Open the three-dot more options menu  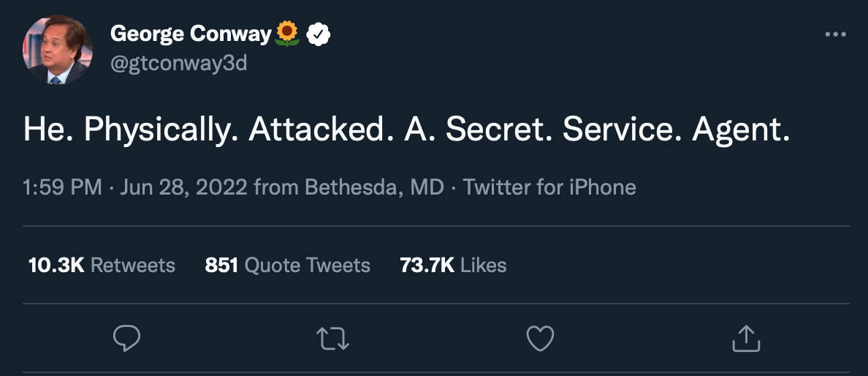pyautogui.click(x=835, y=34)
